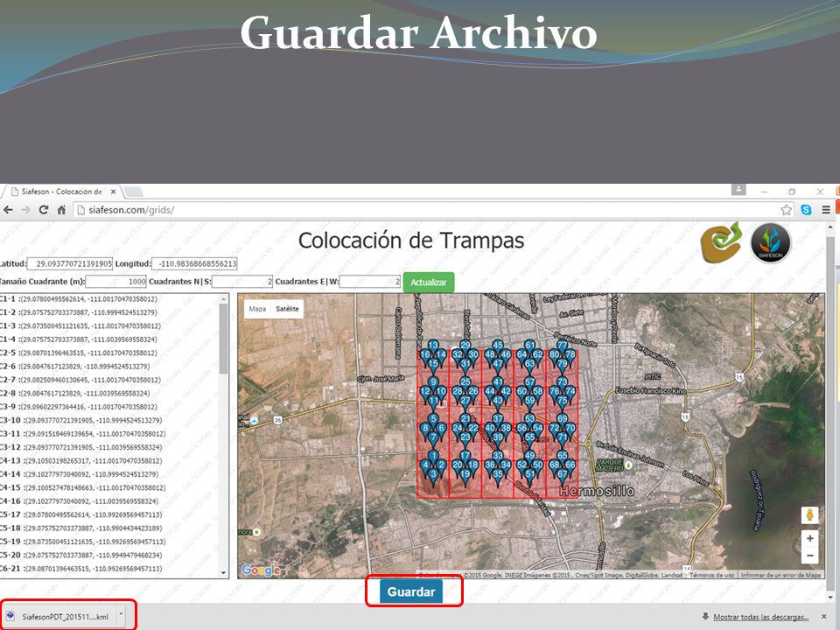
Task: Reload the page with the refresh icon
Action: coord(44,209)
